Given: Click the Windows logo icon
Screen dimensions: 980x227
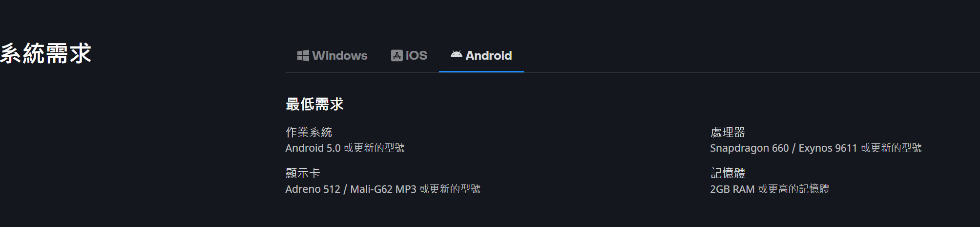Looking at the screenshot, I should [x=303, y=56].
